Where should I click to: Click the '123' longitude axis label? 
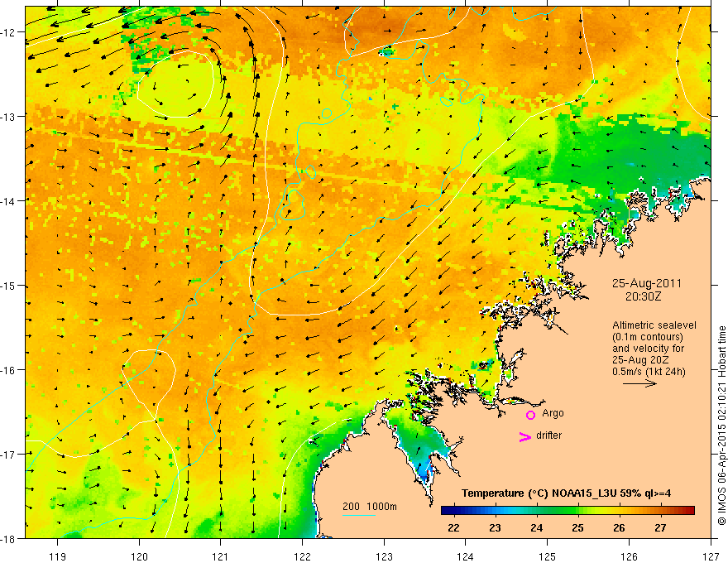click(384, 556)
